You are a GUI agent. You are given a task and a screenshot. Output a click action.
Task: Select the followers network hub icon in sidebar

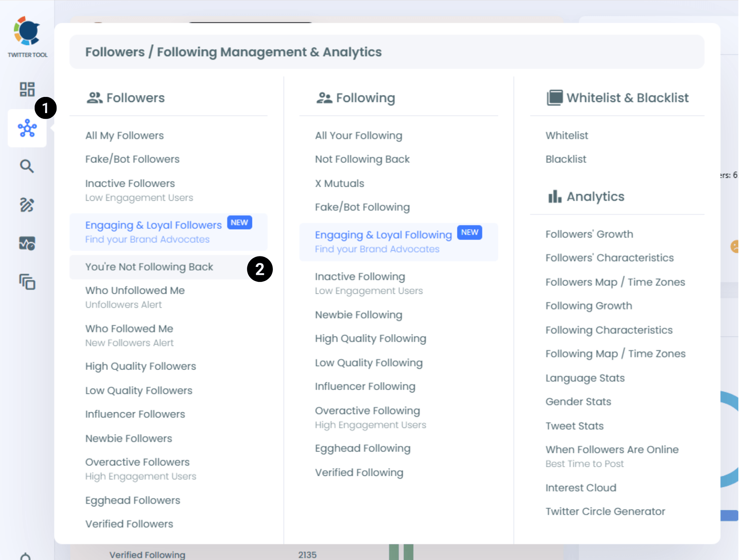[x=27, y=128]
